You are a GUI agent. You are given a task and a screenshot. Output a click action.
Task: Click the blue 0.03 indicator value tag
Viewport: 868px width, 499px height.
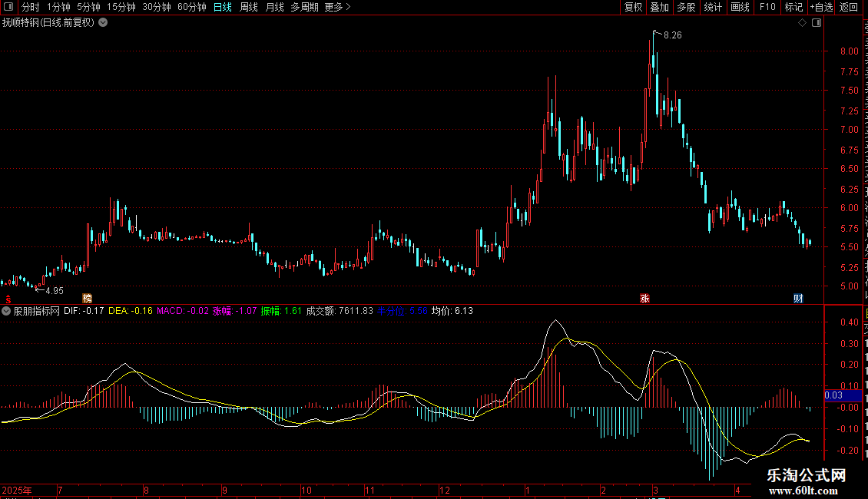[843, 395]
